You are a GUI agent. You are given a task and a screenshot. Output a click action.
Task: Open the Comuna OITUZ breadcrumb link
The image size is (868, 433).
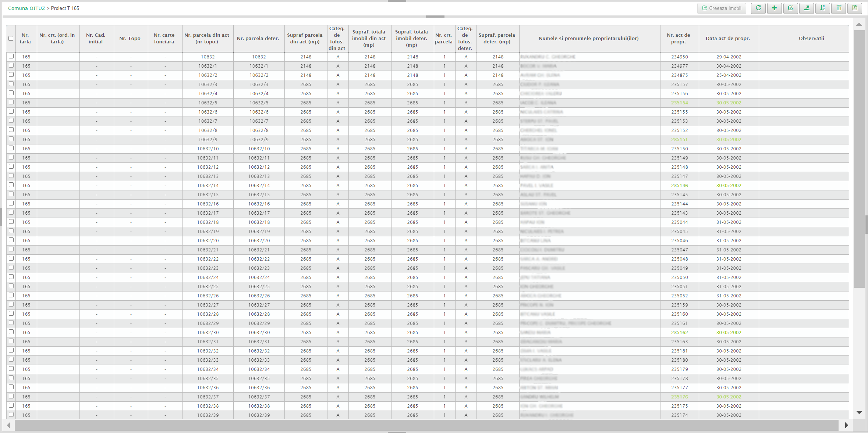26,8
